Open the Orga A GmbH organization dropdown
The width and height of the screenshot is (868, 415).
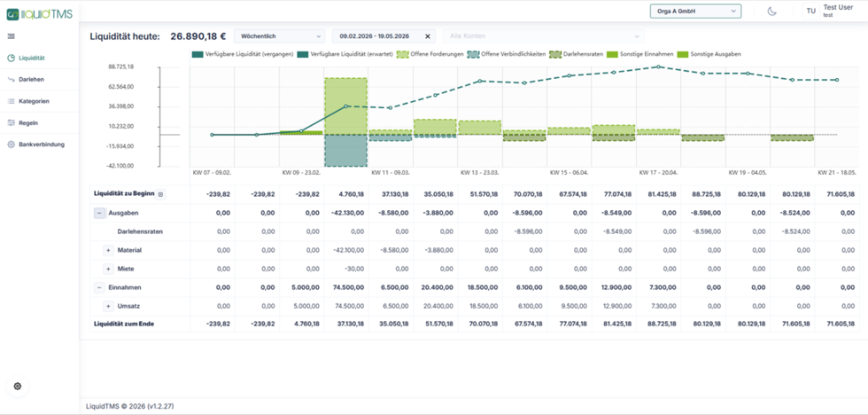point(695,11)
